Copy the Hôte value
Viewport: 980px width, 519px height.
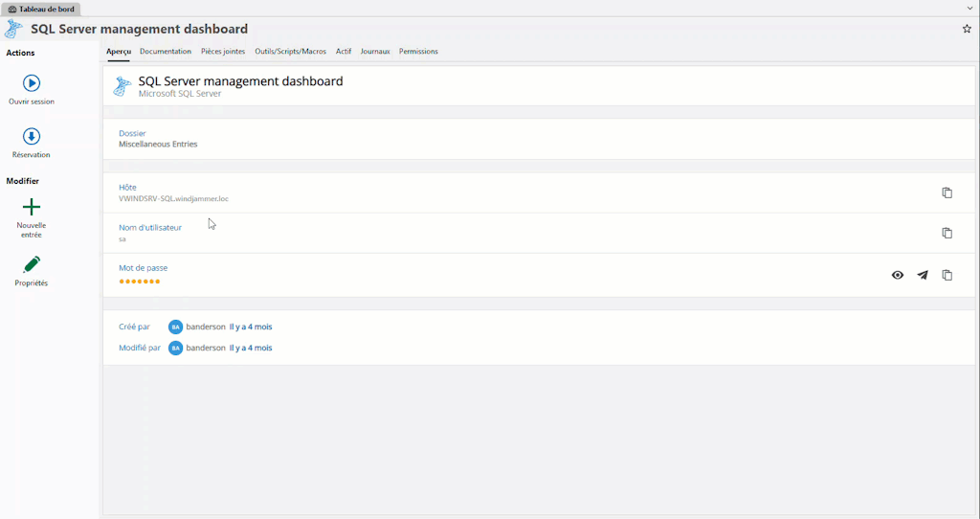click(x=947, y=192)
